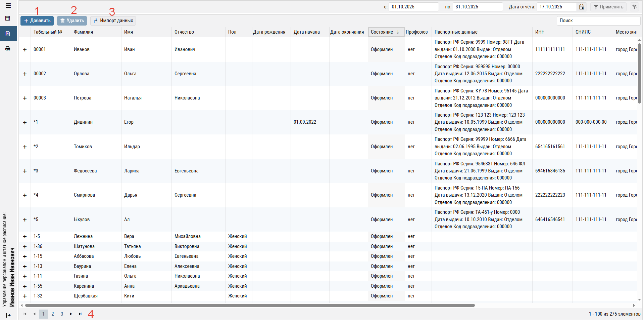This screenshot has width=644, height=323.
Task: Open page 3 of the employee list
Action: click(62, 314)
